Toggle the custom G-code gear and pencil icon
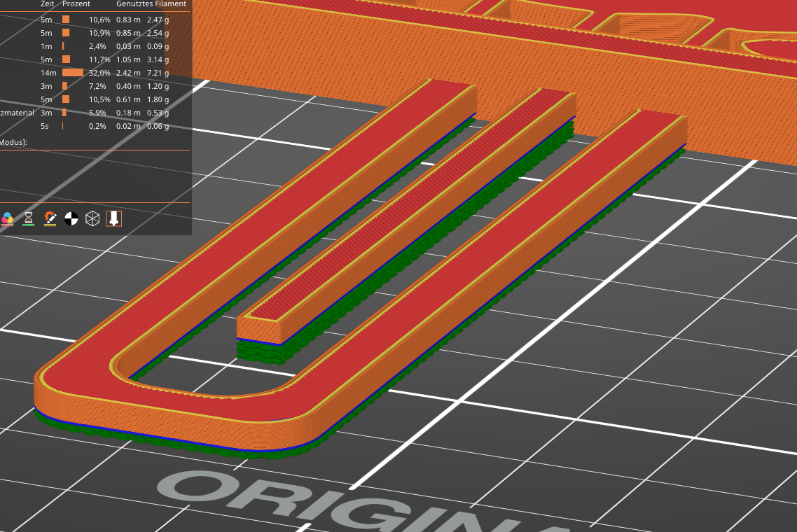This screenshot has height=532, width=797. [50, 218]
